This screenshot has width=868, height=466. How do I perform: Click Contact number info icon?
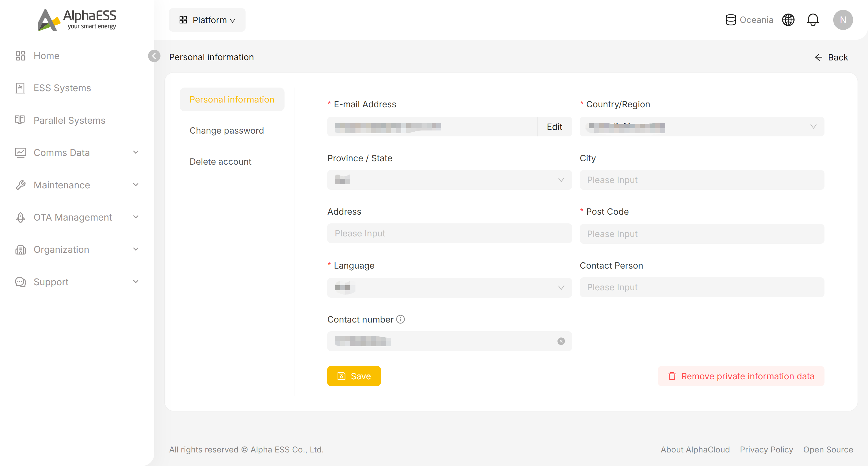[x=400, y=319]
